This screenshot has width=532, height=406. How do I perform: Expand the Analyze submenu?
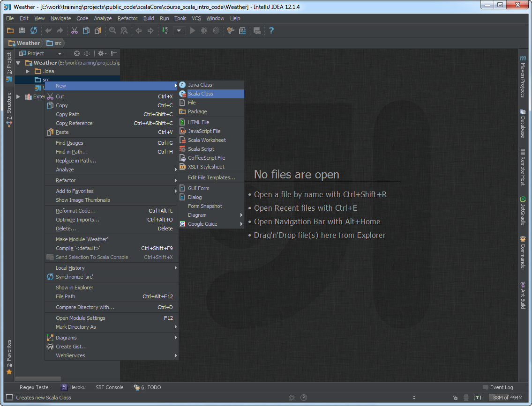click(112, 170)
